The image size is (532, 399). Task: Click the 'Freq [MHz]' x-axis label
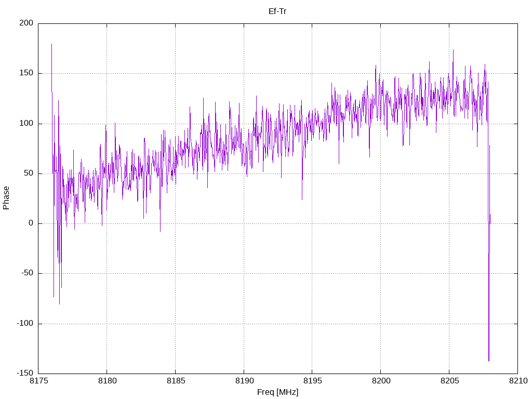pos(277,392)
